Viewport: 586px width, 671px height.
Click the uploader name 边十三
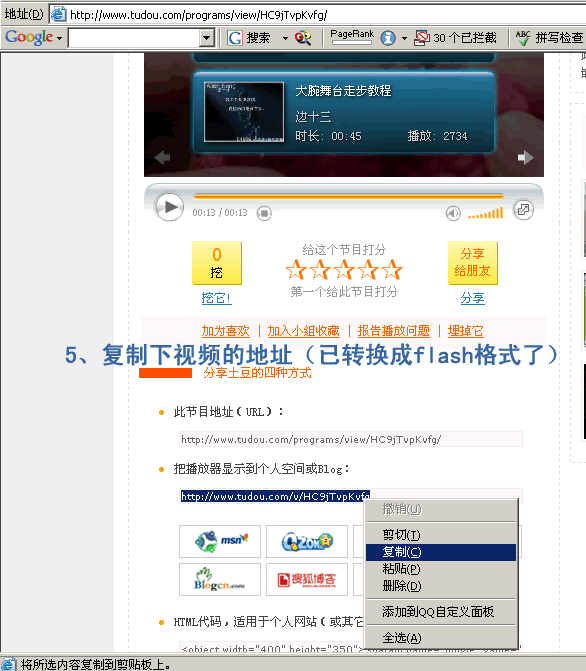tap(313, 117)
